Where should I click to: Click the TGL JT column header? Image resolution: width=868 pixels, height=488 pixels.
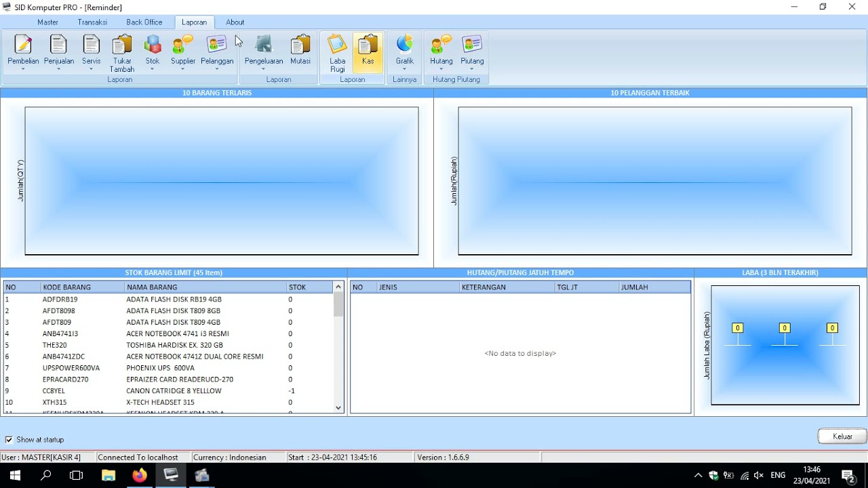point(587,287)
